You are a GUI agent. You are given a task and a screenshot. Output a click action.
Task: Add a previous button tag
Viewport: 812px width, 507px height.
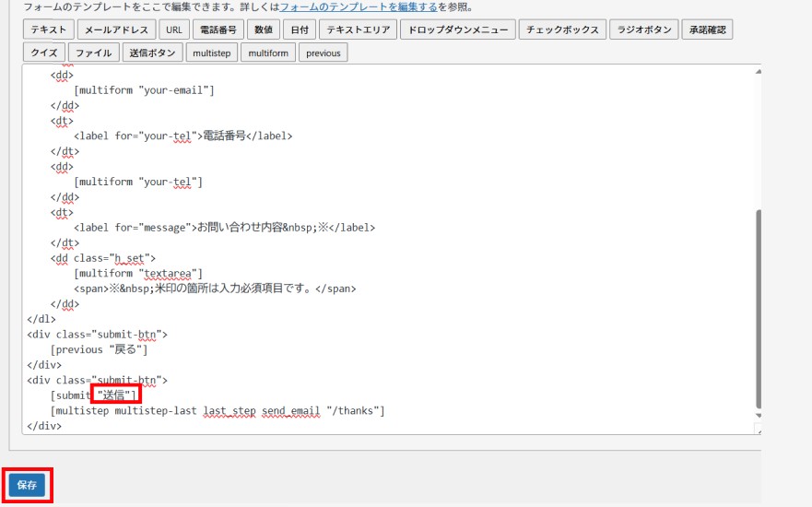click(324, 53)
